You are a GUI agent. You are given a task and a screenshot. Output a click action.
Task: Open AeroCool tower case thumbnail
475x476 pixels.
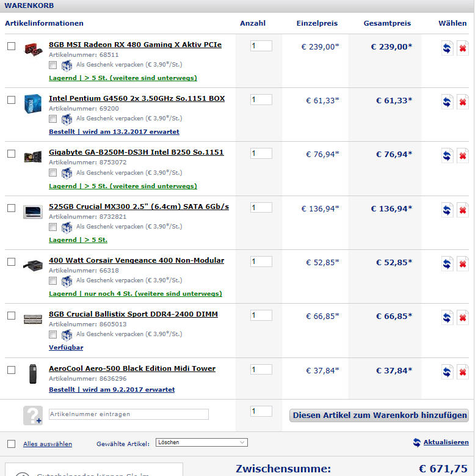pyautogui.click(x=33, y=374)
